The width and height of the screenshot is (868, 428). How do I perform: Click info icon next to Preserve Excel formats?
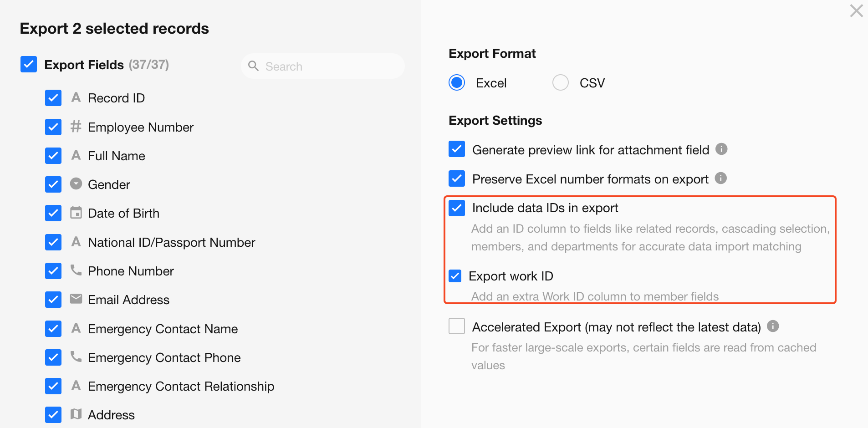pyautogui.click(x=720, y=178)
